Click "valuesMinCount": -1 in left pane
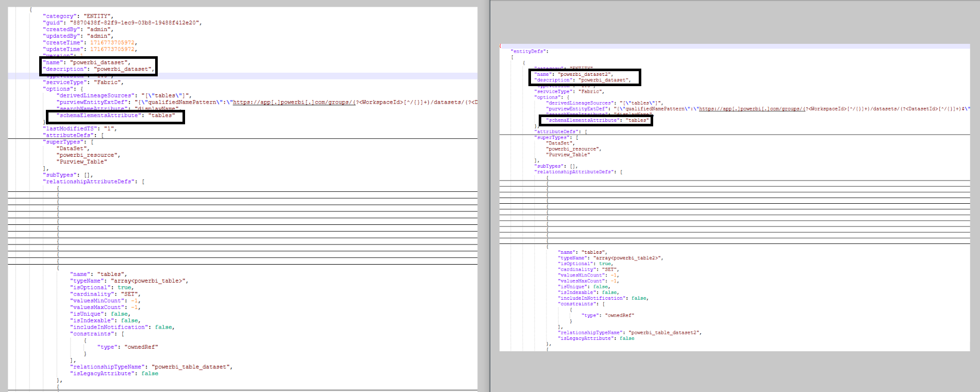This screenshot has height=392, width=980. 105,301
